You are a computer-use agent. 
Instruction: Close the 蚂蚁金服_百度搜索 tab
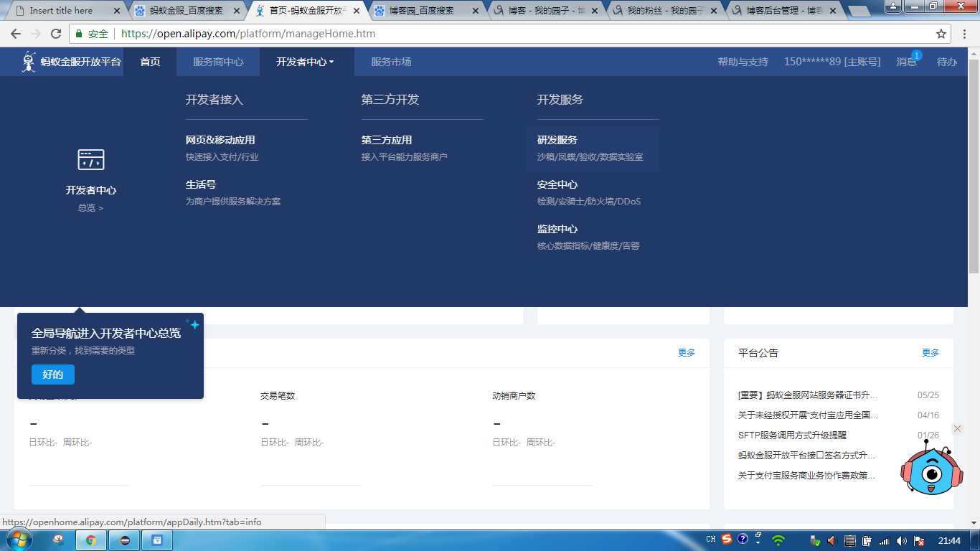pos(237,11)
